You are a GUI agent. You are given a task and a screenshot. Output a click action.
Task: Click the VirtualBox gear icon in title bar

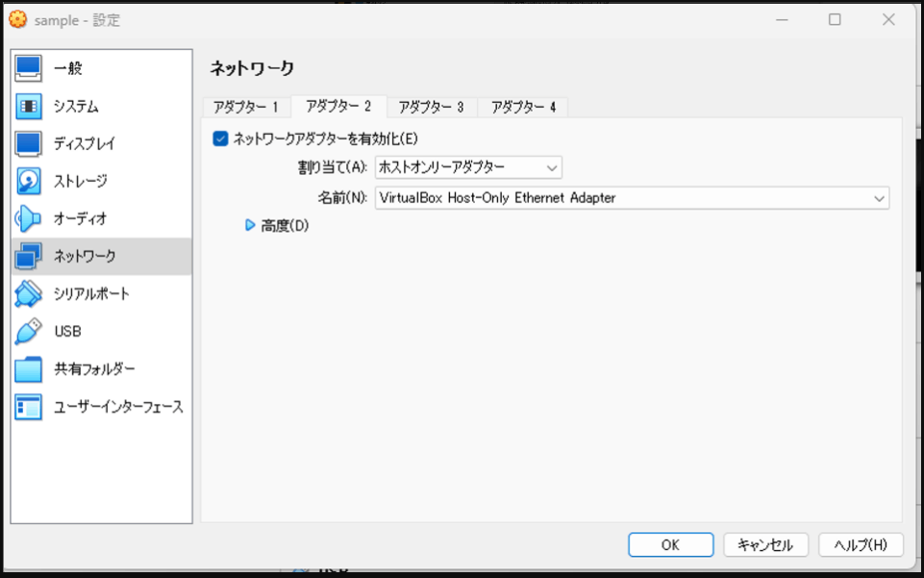tap(17, 19)
